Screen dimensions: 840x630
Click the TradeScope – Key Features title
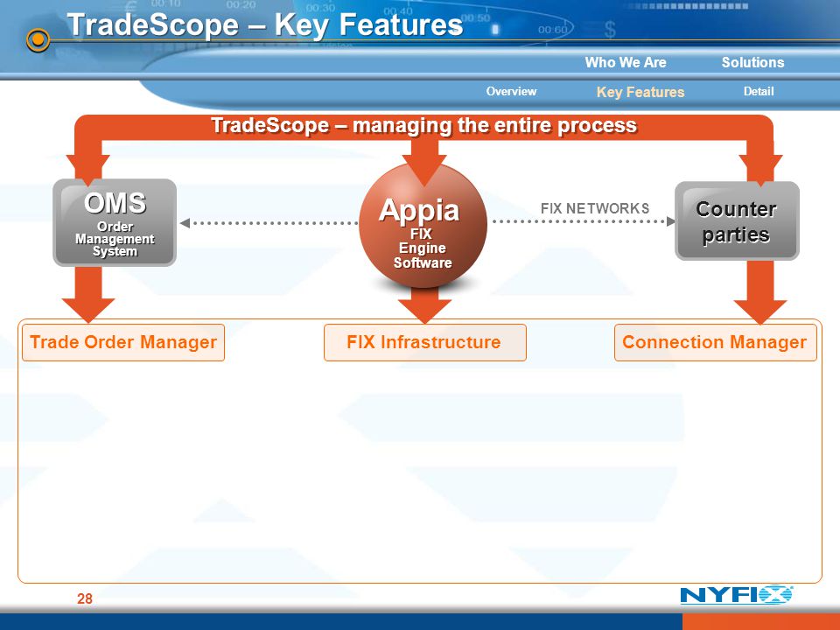pyautogui.click(x=265, y=25)
